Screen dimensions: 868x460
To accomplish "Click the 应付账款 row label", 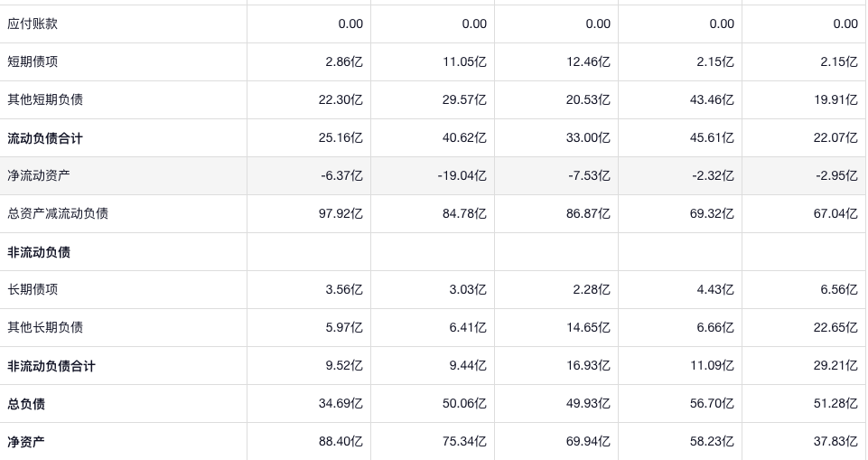I will tap(33, 24).
